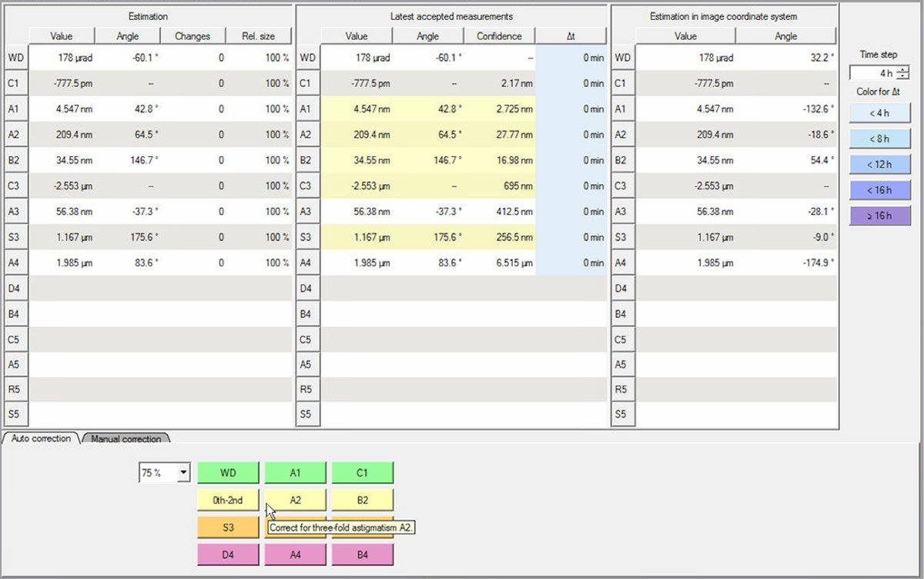The height and width of the screenshot is (579, 924).
Task: Switch to the Manual correction tab
Action: click(x=125, y=439)
